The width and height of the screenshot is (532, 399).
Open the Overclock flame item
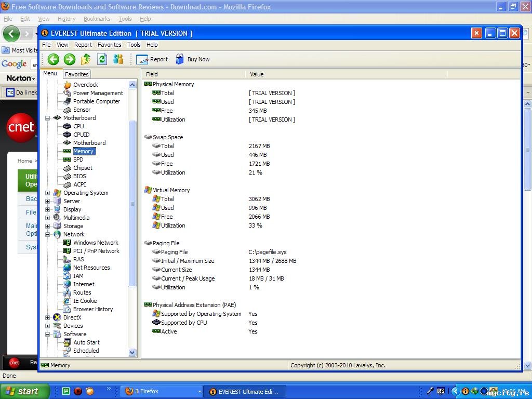67,85
